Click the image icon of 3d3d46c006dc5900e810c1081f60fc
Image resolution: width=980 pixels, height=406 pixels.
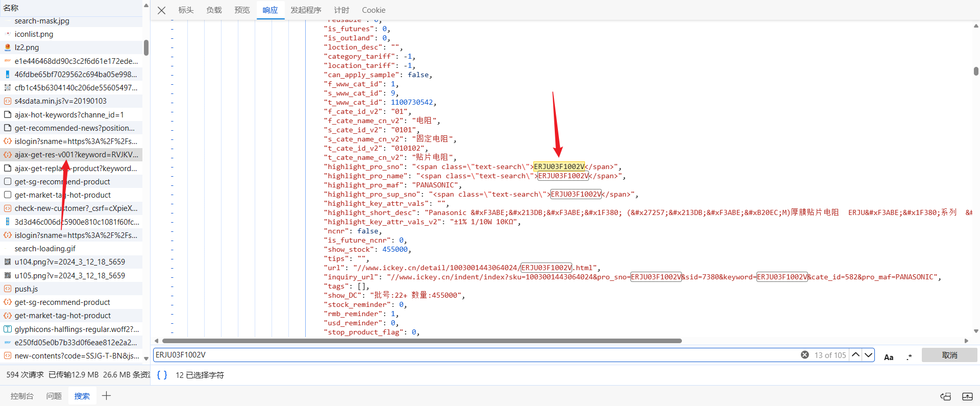point(8,222)
